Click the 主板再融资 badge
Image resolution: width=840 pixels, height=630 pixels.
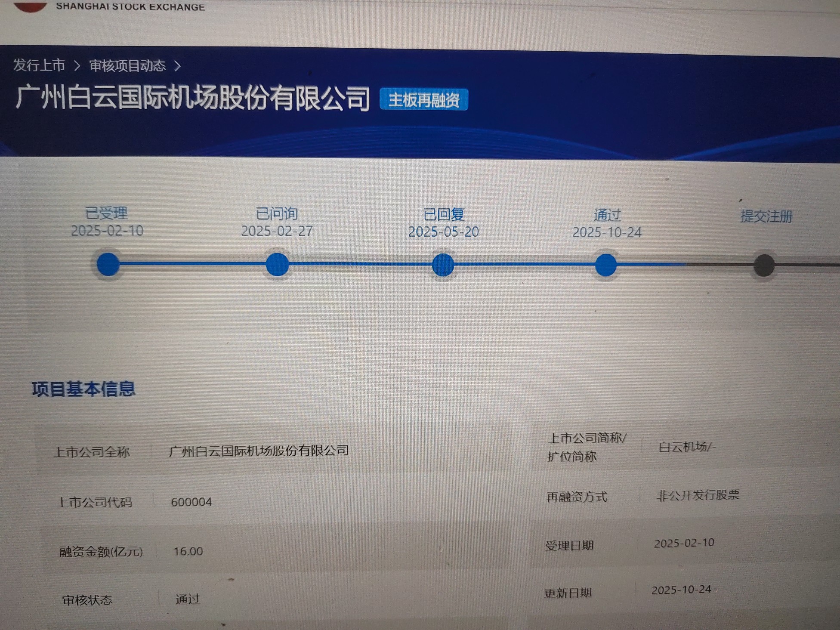coord(423,100)
